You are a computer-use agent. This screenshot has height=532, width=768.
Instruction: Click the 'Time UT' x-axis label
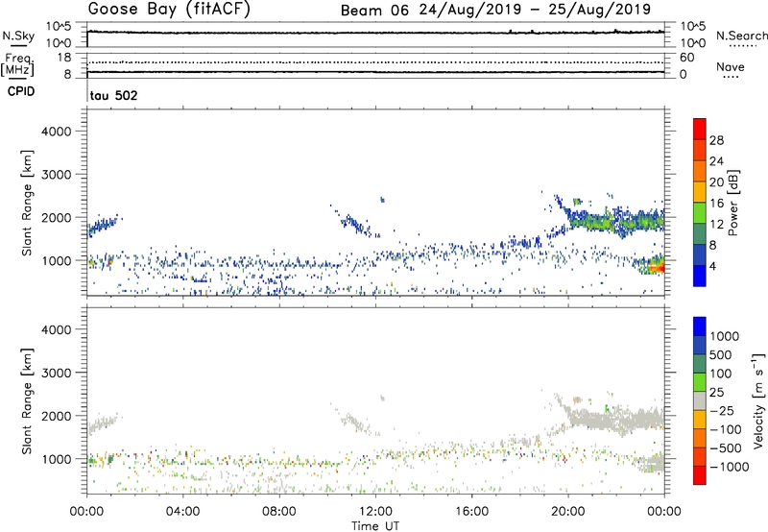(375, 526)
